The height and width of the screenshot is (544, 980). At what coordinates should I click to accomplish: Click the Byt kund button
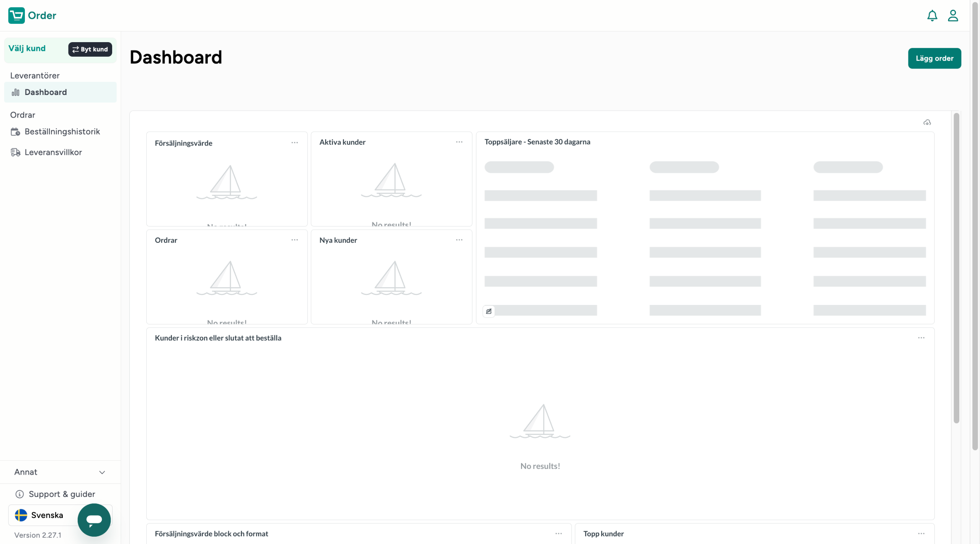click(x=90, y=49)
